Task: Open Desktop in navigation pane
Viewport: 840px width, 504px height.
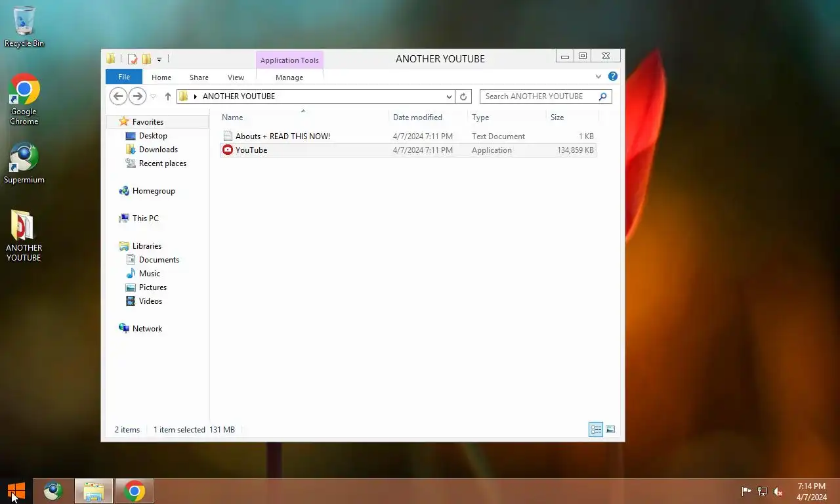Action: pos(153,136)
